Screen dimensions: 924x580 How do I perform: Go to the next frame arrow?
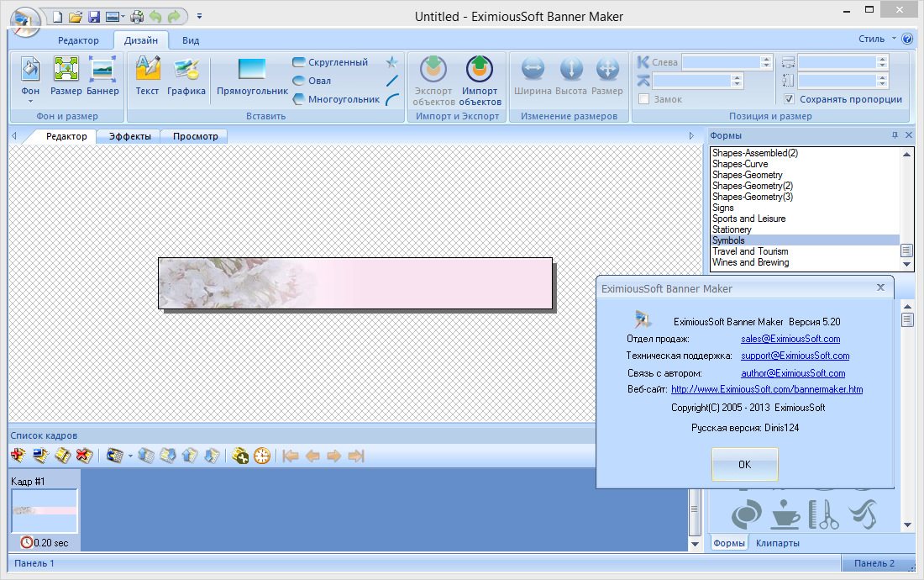(x=334, y=456)
